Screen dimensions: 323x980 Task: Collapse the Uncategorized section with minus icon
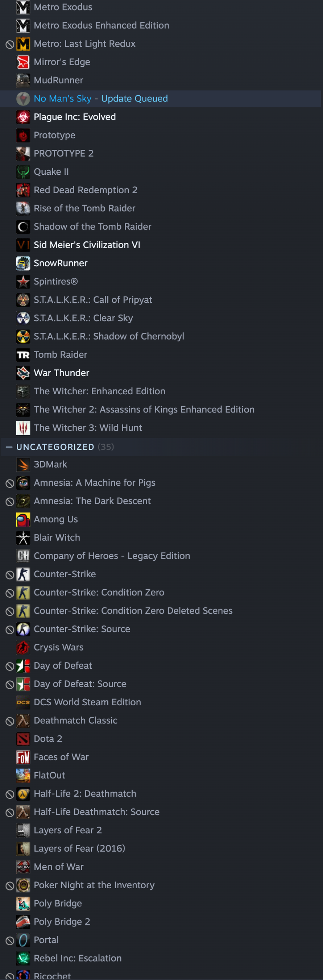point(9,447)
